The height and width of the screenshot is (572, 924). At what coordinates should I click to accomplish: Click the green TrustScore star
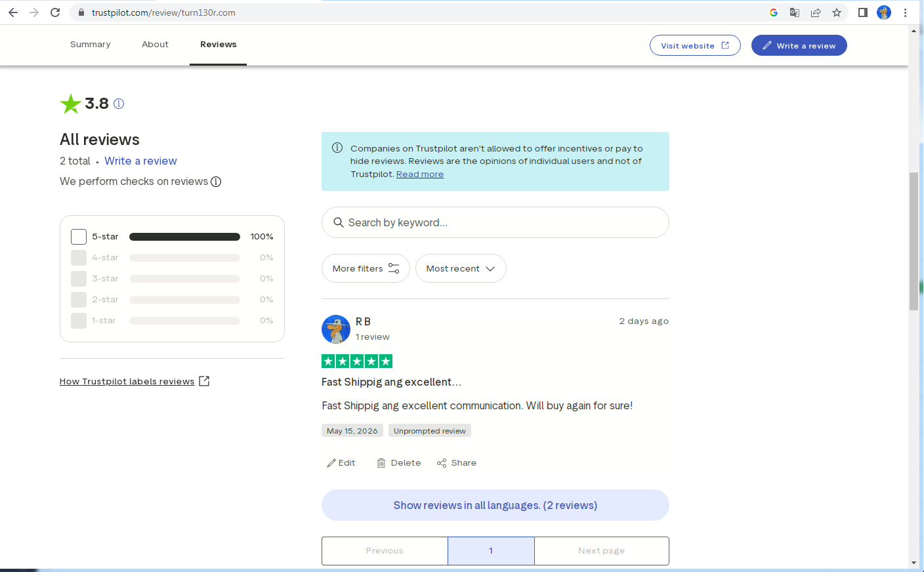(70, 104)
